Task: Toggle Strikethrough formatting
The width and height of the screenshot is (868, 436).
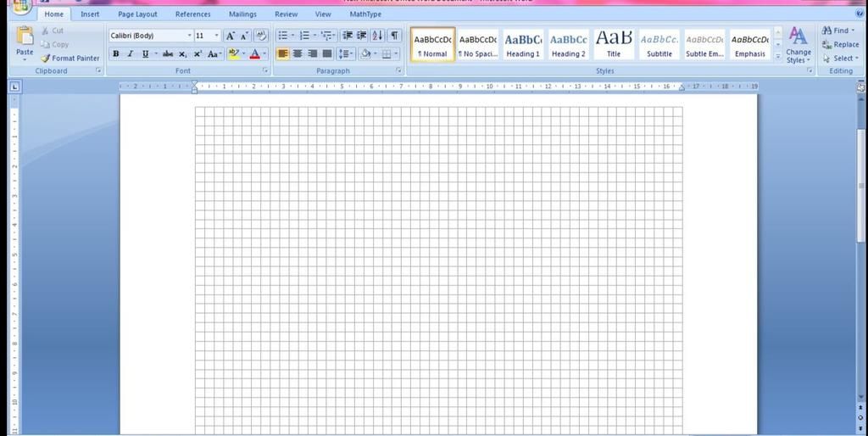Action: pyautogui.click(x=168, y=53)
